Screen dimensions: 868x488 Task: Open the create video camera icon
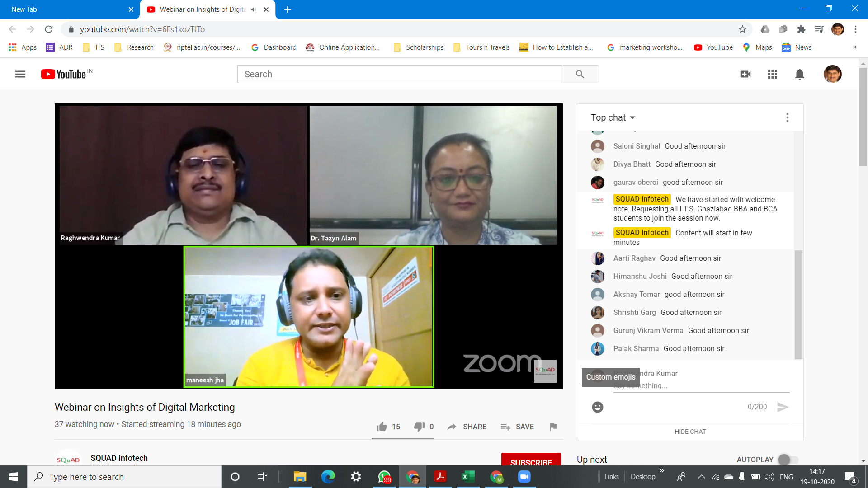(745, 74)
